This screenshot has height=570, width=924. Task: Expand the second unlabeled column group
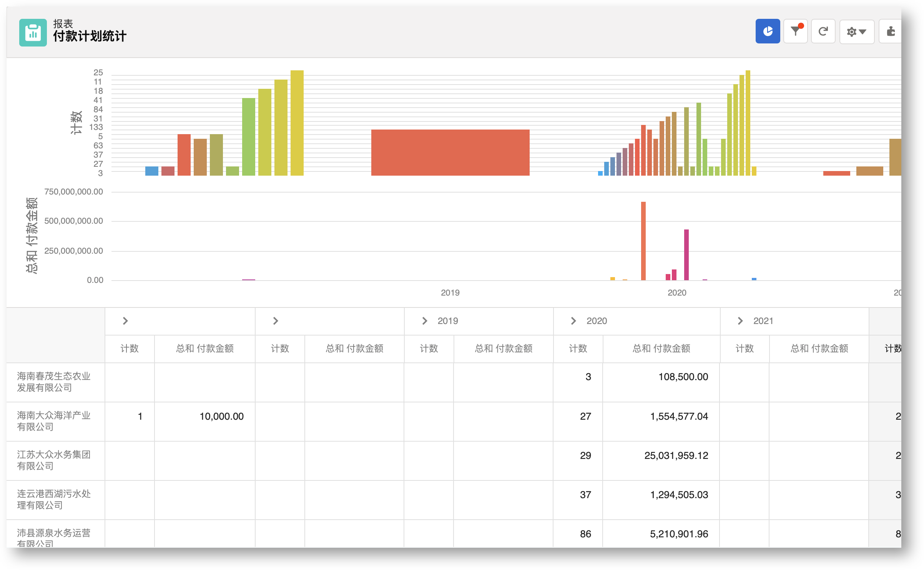pyautogui.click(x=275, y=321)
